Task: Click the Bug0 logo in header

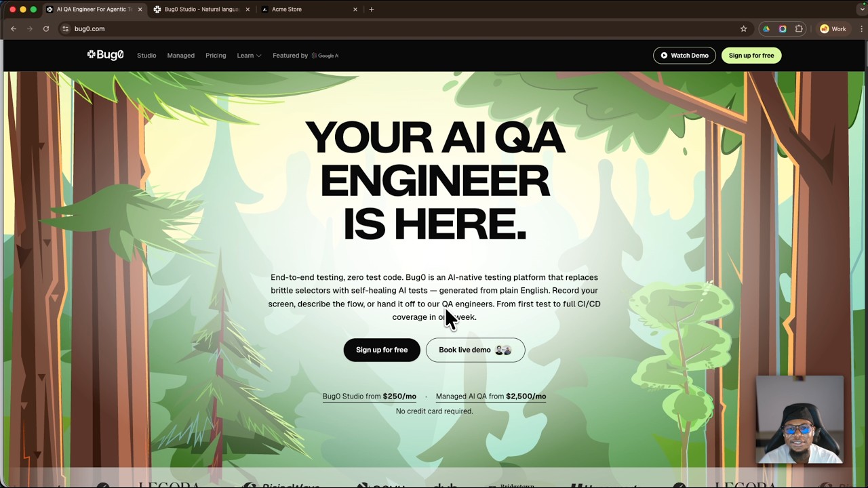Action: pos(105,55)
